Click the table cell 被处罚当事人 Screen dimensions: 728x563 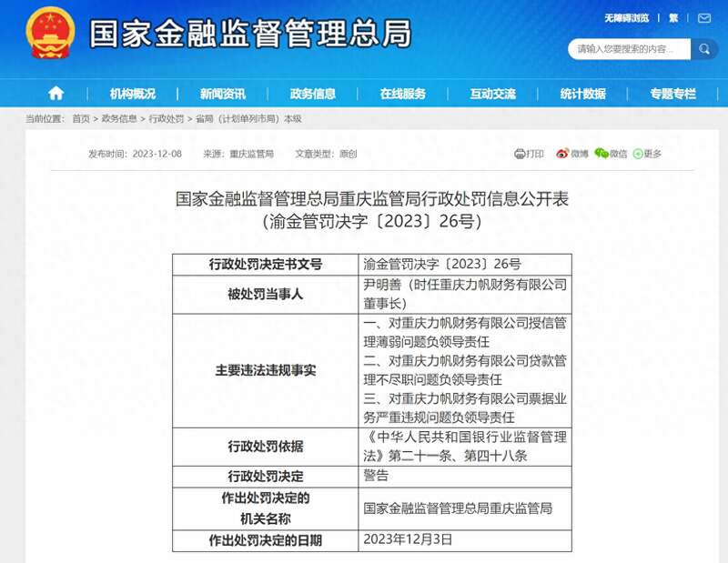click(266, 295)
